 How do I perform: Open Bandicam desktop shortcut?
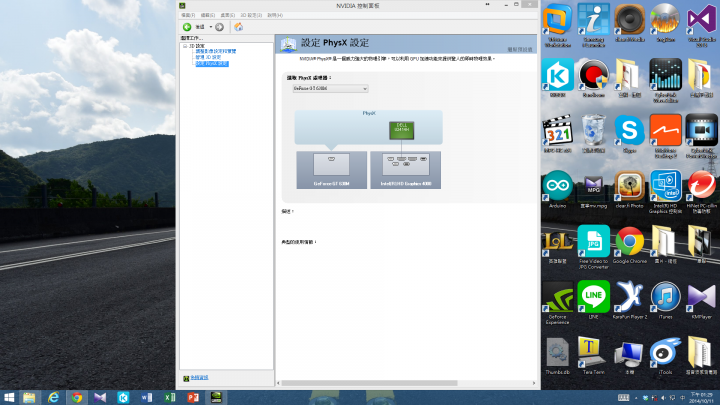(x=593, y=78)
